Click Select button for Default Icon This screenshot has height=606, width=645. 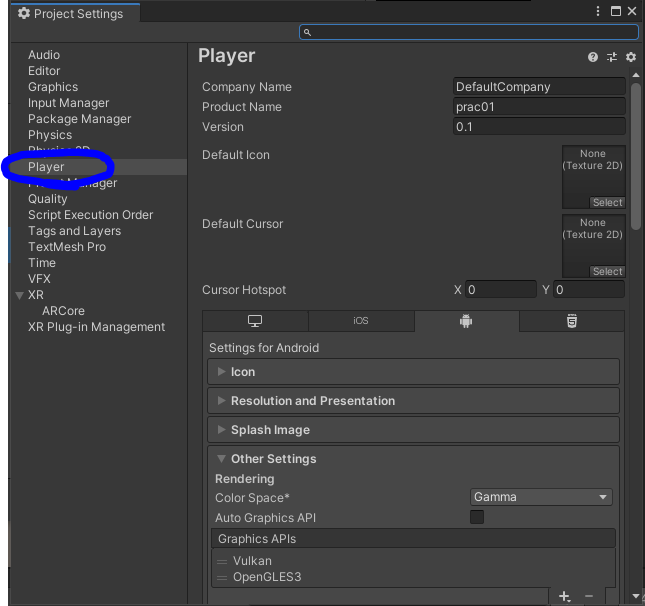click(608, 202)
